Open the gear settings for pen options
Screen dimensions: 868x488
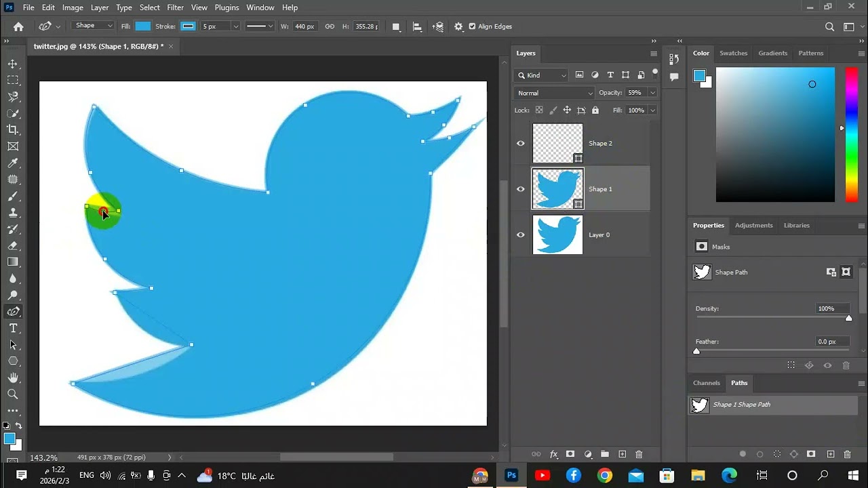point(458,26)
